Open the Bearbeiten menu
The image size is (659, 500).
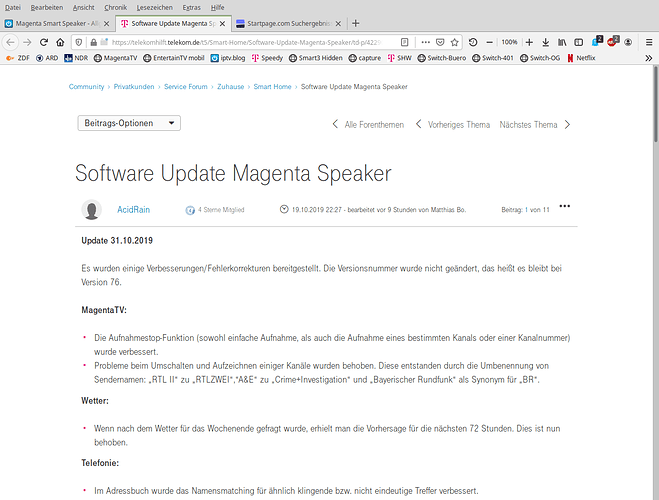47,7
